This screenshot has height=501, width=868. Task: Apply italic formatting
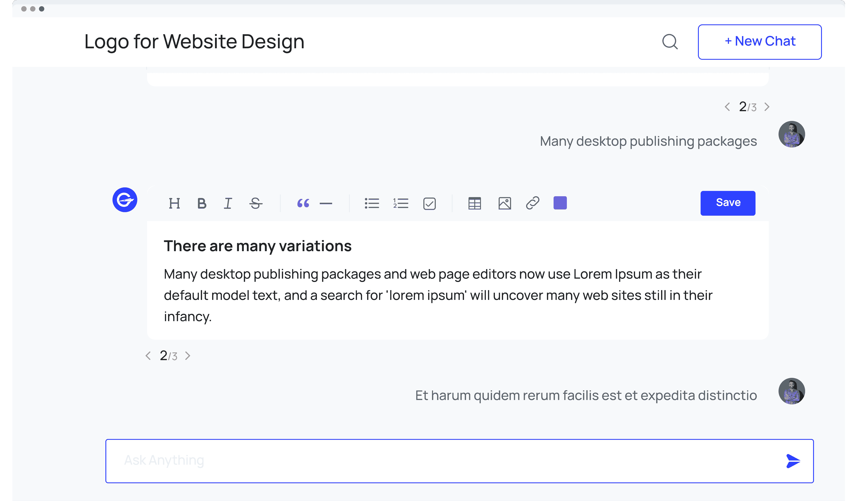click(228, 203)
